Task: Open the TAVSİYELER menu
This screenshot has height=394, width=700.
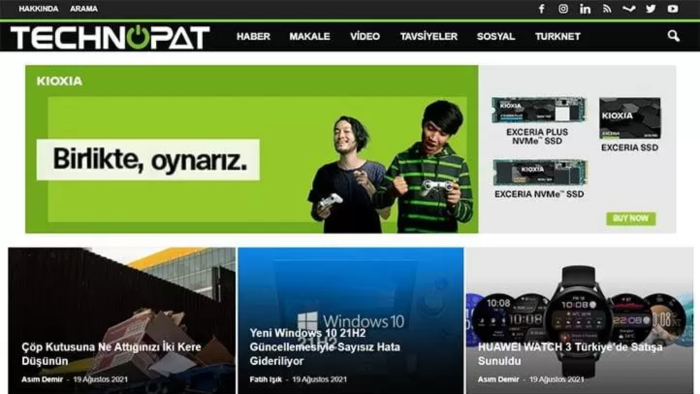Action: [429, 37]
